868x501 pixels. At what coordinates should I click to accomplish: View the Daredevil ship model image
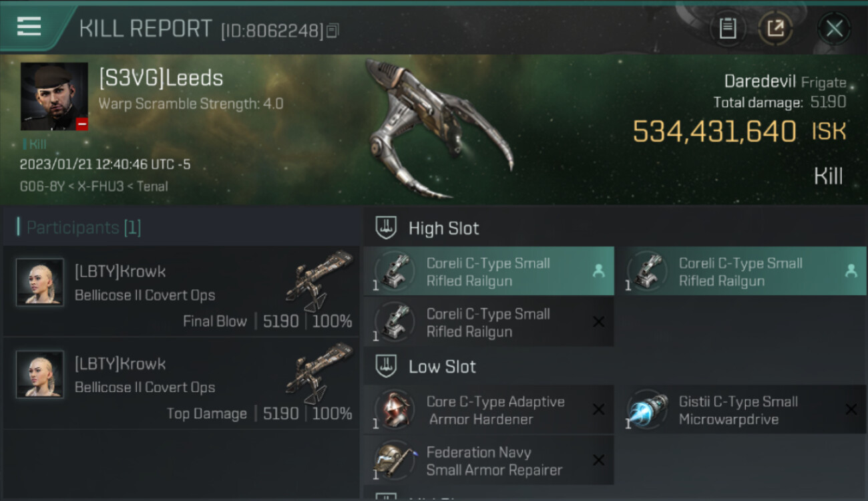point(439,130)
